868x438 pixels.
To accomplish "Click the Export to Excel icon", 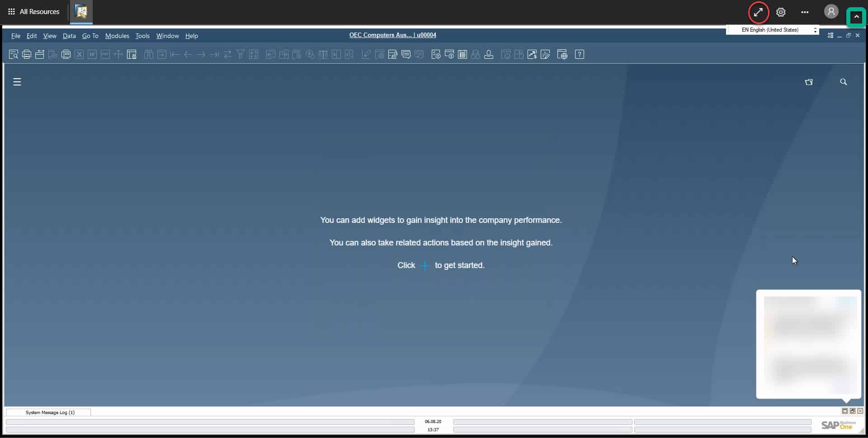I will [x=79, y=55].
